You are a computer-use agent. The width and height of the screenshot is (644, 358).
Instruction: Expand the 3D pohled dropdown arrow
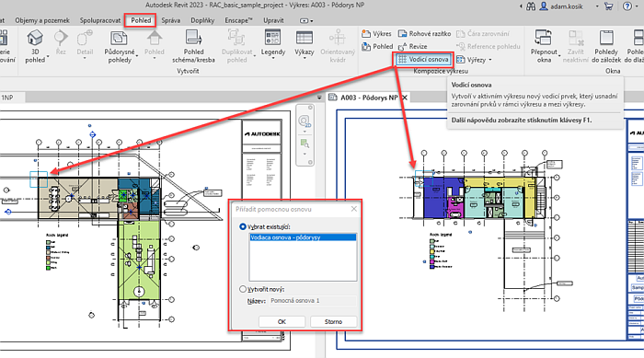point(48,57)
